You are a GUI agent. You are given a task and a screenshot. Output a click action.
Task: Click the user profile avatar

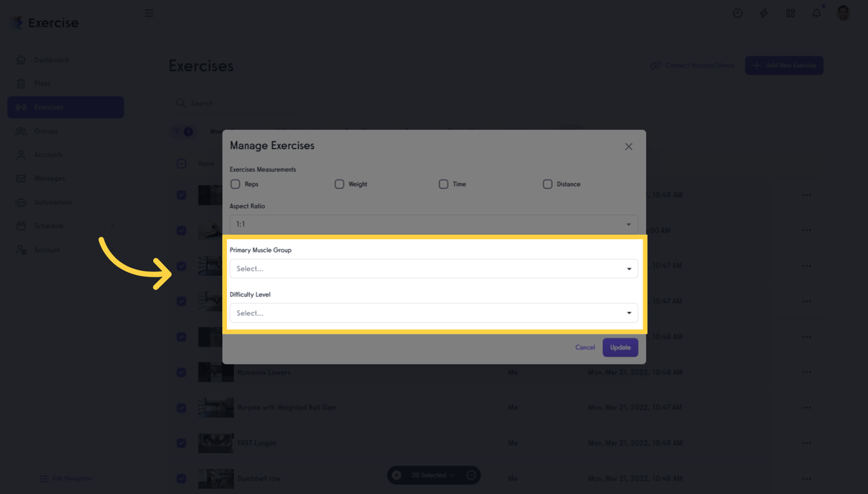(843, 13)
